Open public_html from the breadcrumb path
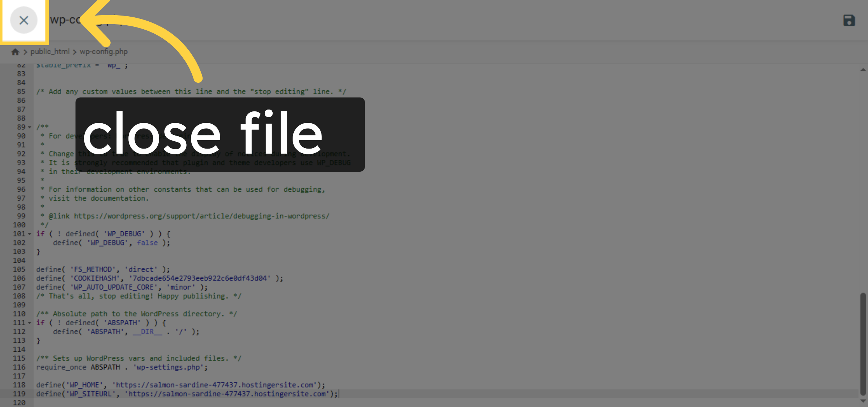 (50, 52)
